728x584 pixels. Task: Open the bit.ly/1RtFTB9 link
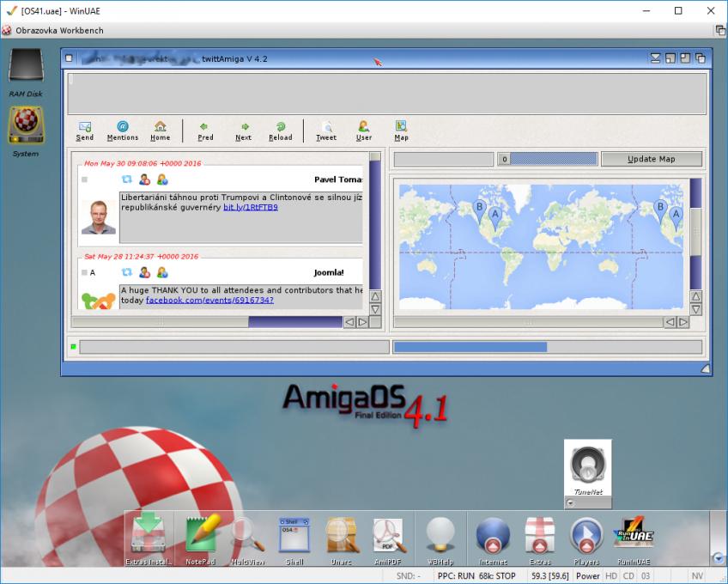click(250, 207)
